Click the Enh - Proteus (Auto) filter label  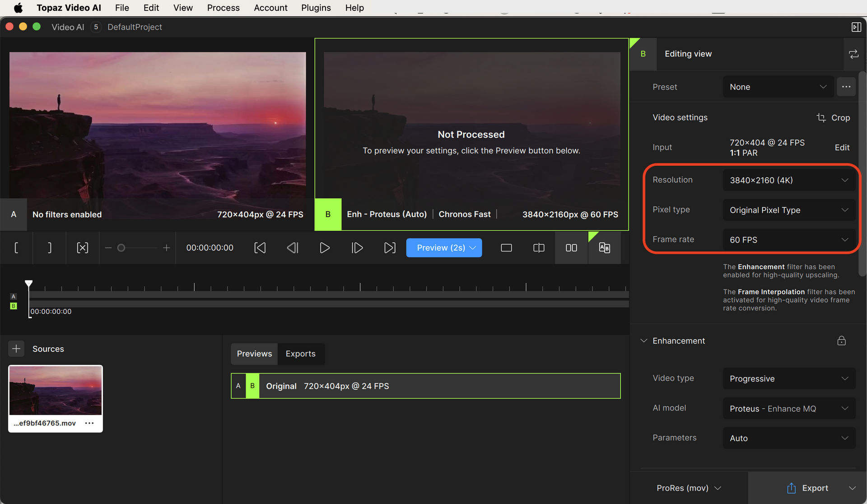point(387,215)
